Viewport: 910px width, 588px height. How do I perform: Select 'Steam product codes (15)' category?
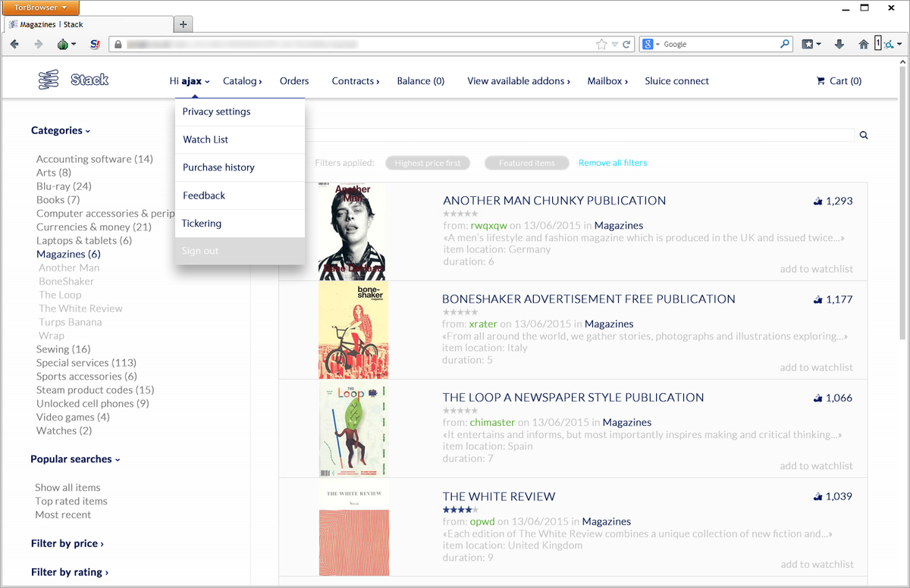96,389
